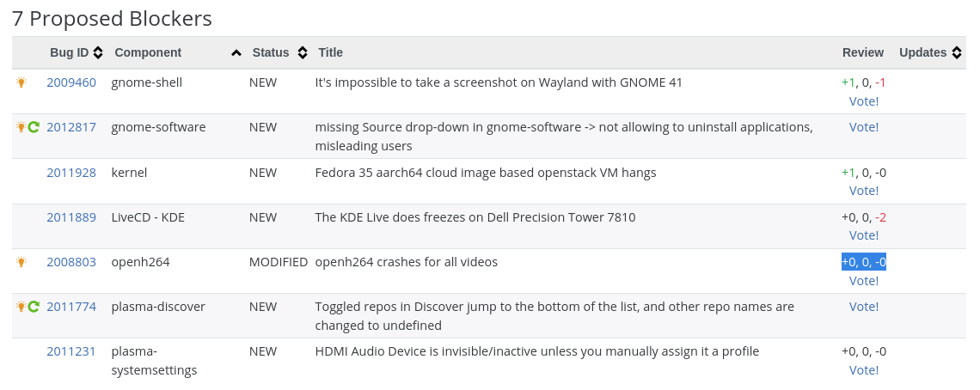Open bug 2011889 LiveCD KDE link
The width and height of the screenshot is (980, 390).
tap(71, 217)
